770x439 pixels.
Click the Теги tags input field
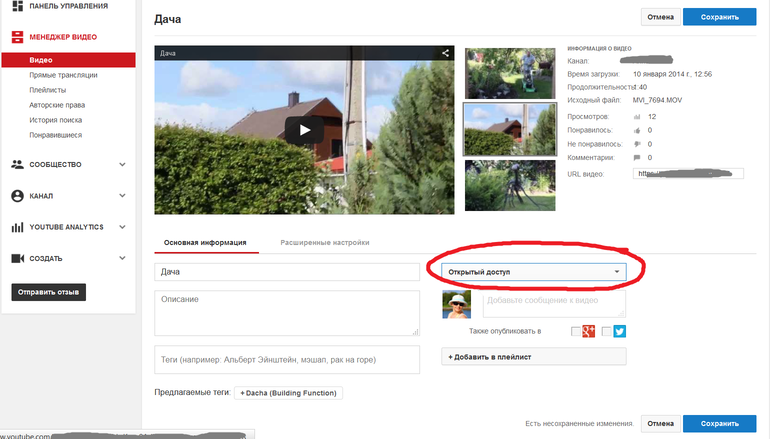click(x=287, y=359)
